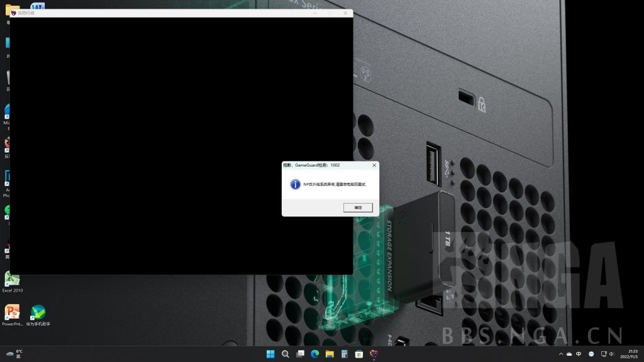Image resolution: width=644 pixels, height=362 pixels.
Task: Close the GameGuard 1002 dialog
Action: [x=374, y=165]
